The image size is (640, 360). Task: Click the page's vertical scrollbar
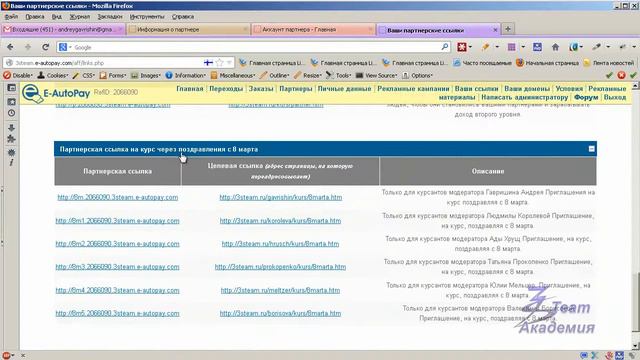tap(636, 216)
